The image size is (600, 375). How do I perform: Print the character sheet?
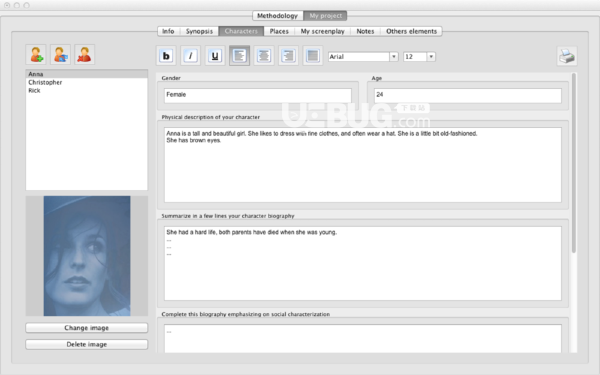click(567, 56)
